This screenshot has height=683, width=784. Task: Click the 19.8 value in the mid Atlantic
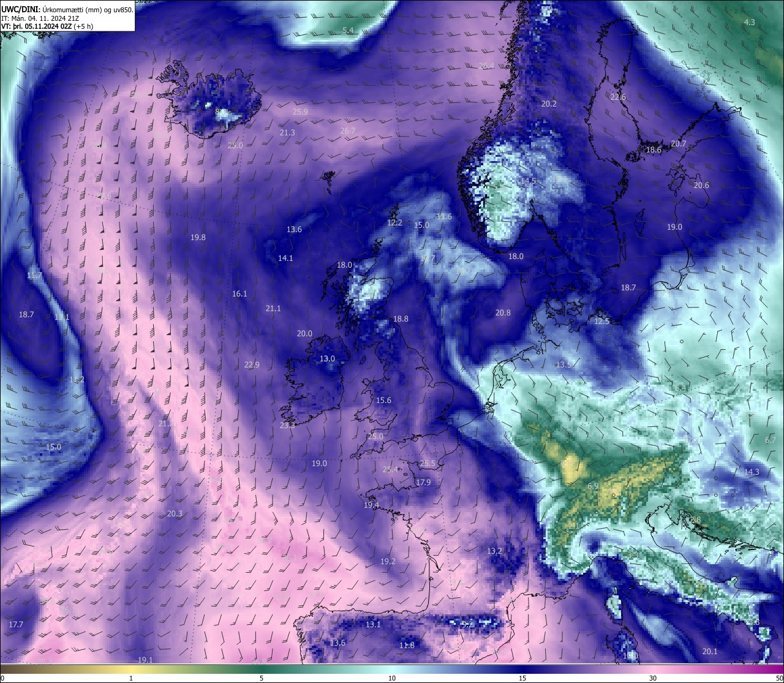198,238
